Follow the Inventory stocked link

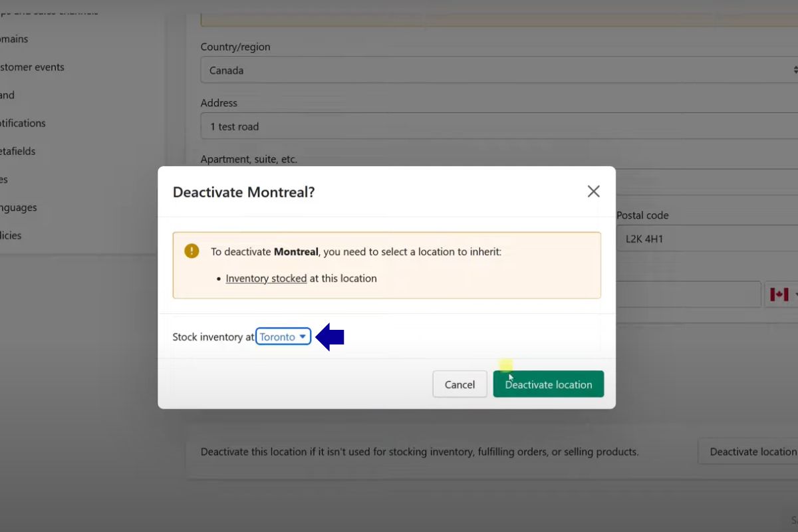click(x=266, y=279)
